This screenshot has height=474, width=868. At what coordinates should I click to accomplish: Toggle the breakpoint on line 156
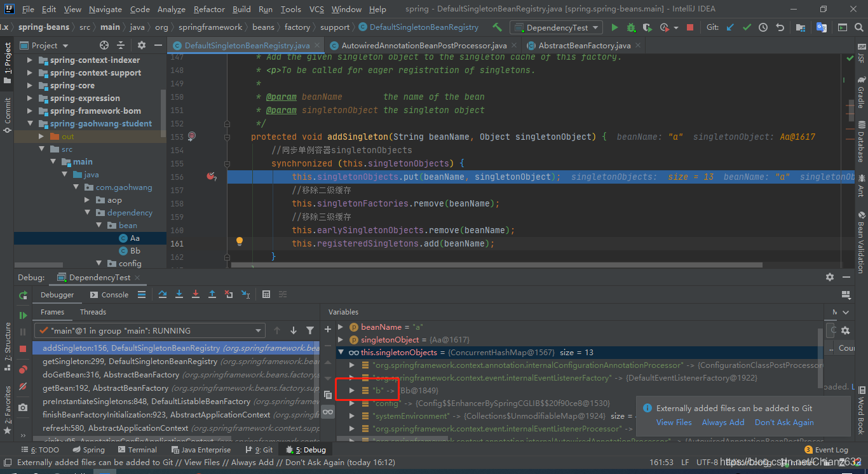pyautogui.click(x=211, y=177)
